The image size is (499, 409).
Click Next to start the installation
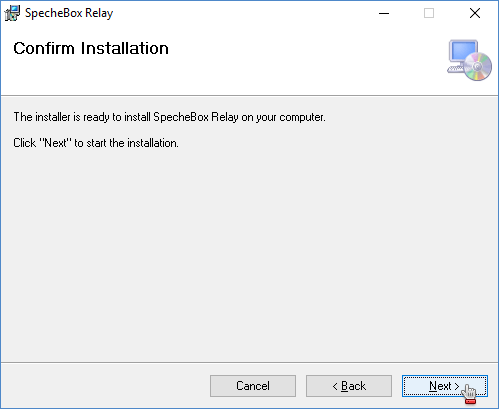pos(445,386)
